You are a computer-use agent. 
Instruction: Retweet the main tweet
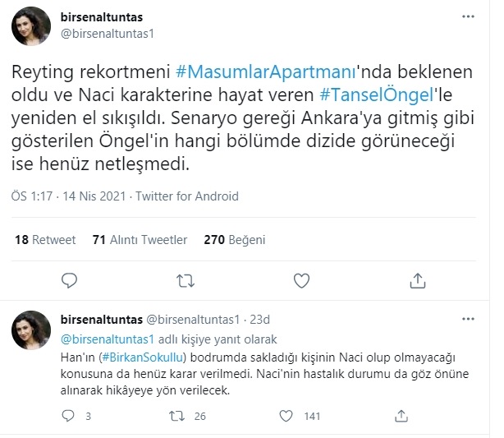click(185, 282)
